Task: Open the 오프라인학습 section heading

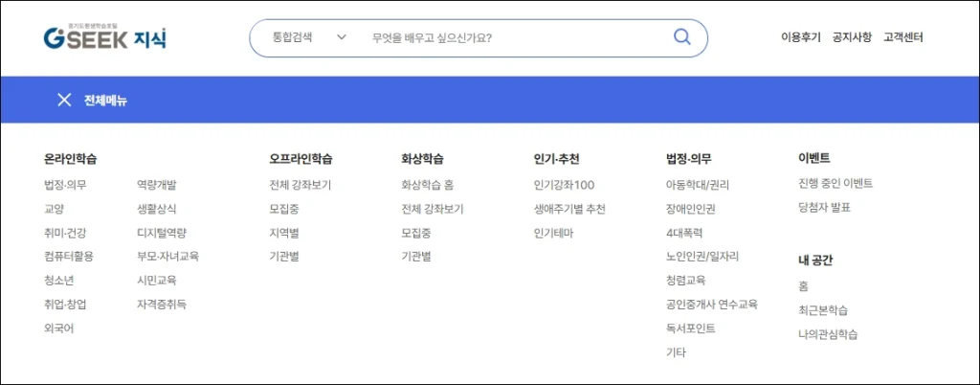Action: (x=301, y=159)
